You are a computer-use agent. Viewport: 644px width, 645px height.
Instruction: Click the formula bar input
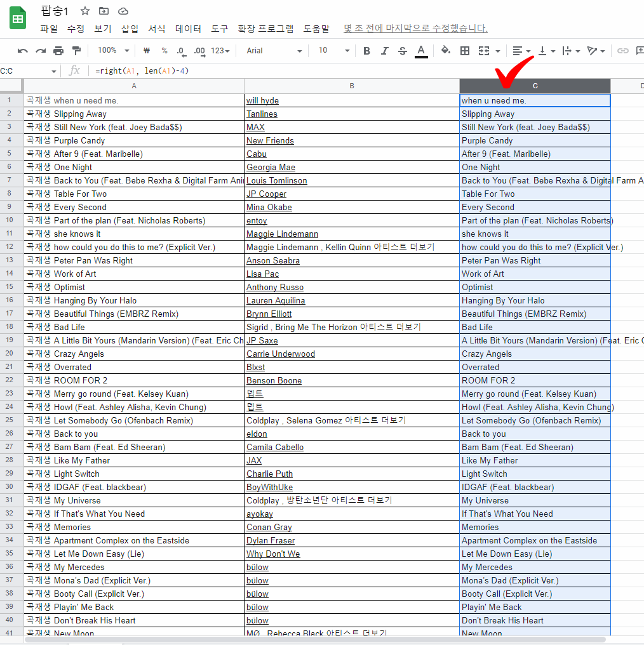pos(366,70)
